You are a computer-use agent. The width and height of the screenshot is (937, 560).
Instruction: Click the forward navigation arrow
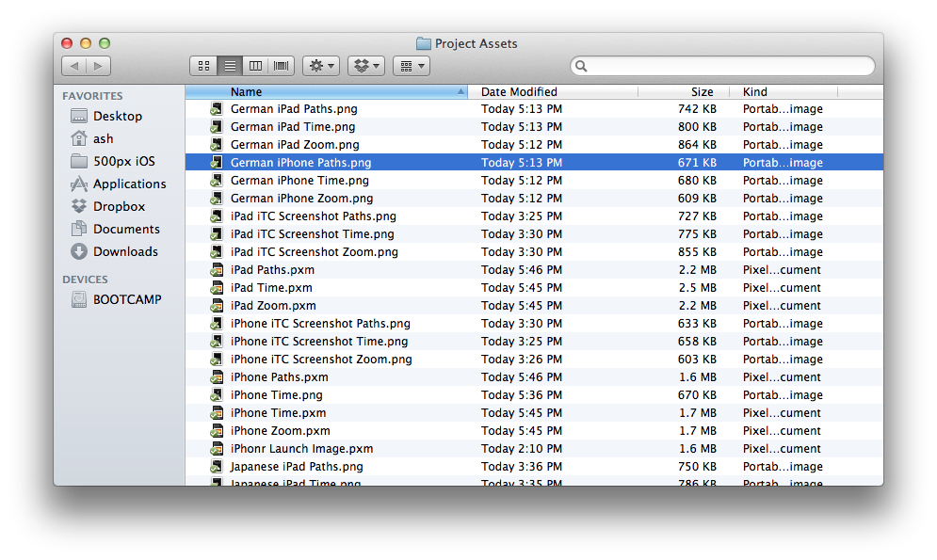99,66
